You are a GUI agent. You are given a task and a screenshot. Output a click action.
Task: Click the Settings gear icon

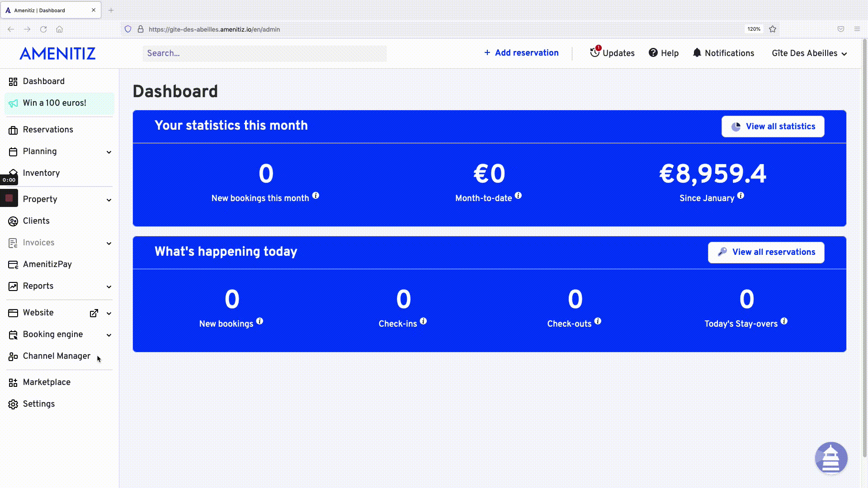[13, 404]
